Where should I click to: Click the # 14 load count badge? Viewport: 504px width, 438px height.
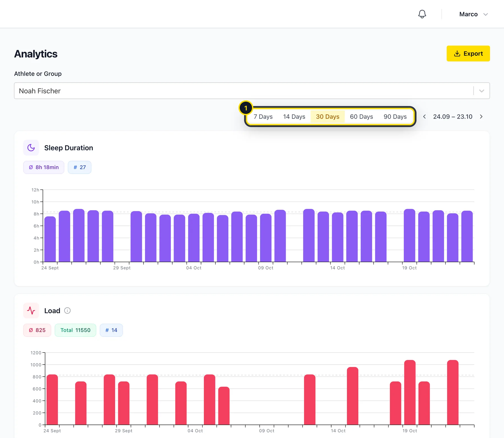[111, 330]
